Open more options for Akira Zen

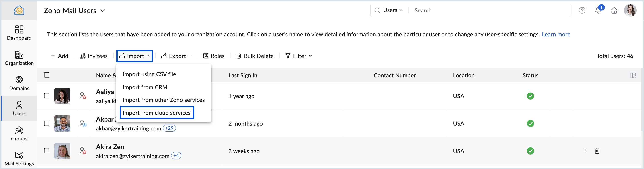pos(585,151)
